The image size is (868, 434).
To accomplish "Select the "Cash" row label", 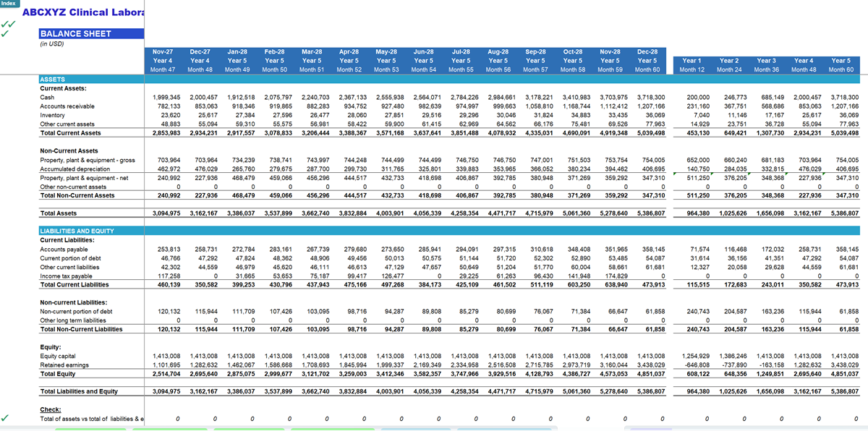I will click(47, 97).
